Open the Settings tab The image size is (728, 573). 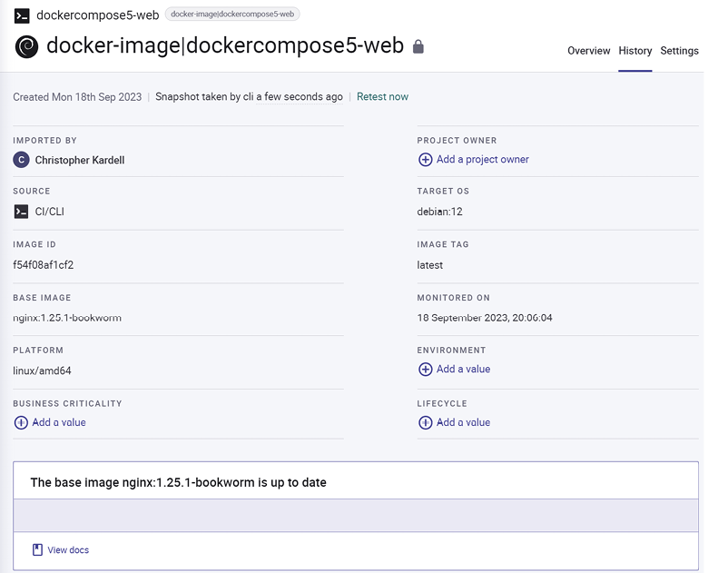(679, 51)
